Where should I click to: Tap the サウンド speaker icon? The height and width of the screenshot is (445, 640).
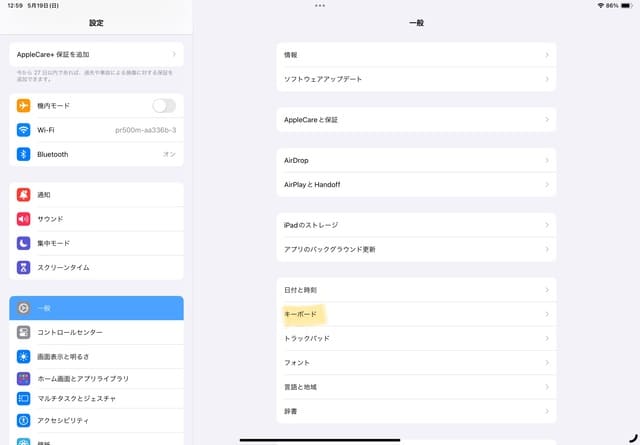click(x=23, y=219)
